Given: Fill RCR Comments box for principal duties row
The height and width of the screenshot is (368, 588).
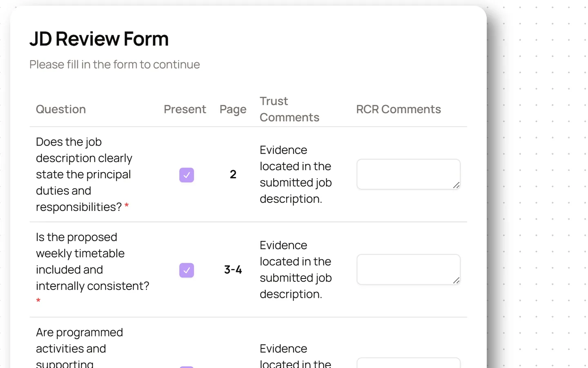Looking at the screenshot, I should coord(408,174).
